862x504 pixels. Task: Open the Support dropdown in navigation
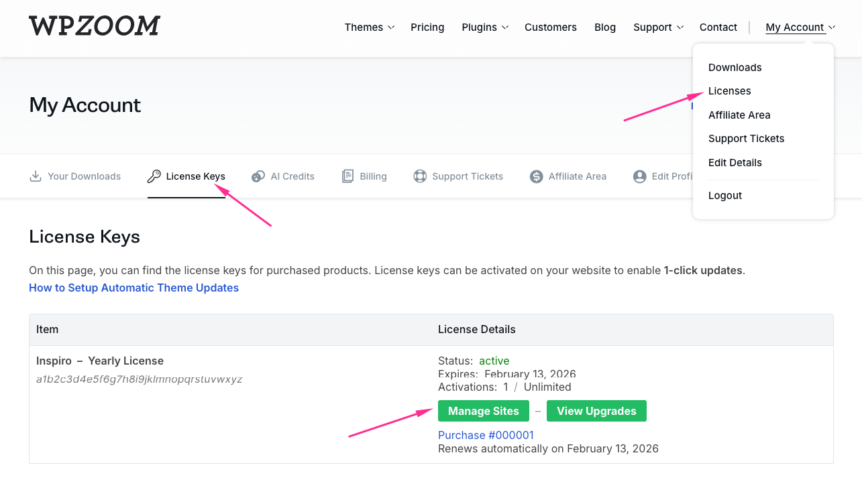pos(657,27)
